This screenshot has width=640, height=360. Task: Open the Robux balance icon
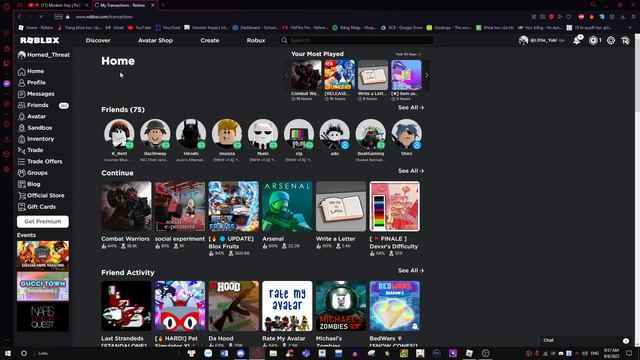click(593, 40)
